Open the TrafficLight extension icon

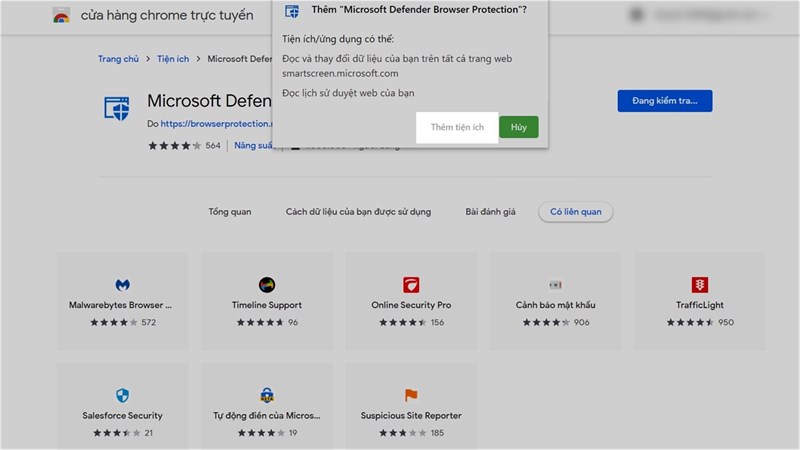click(699, 285)
